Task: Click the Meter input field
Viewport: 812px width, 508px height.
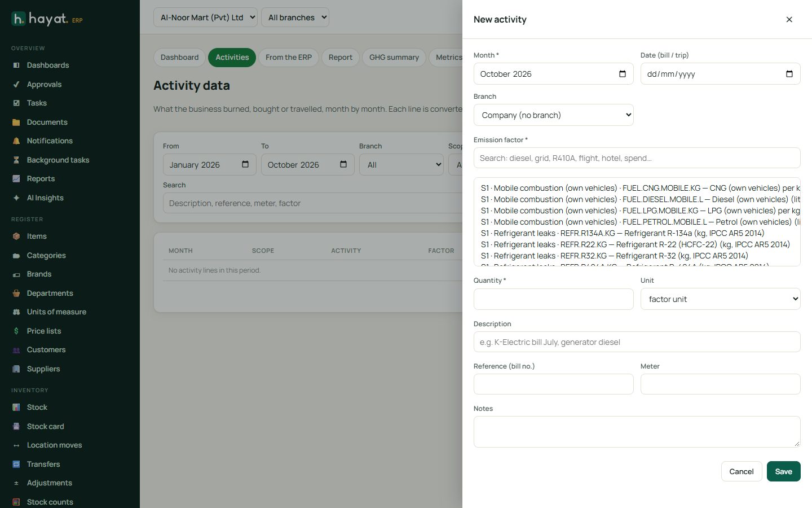Action: coord(721,384)
